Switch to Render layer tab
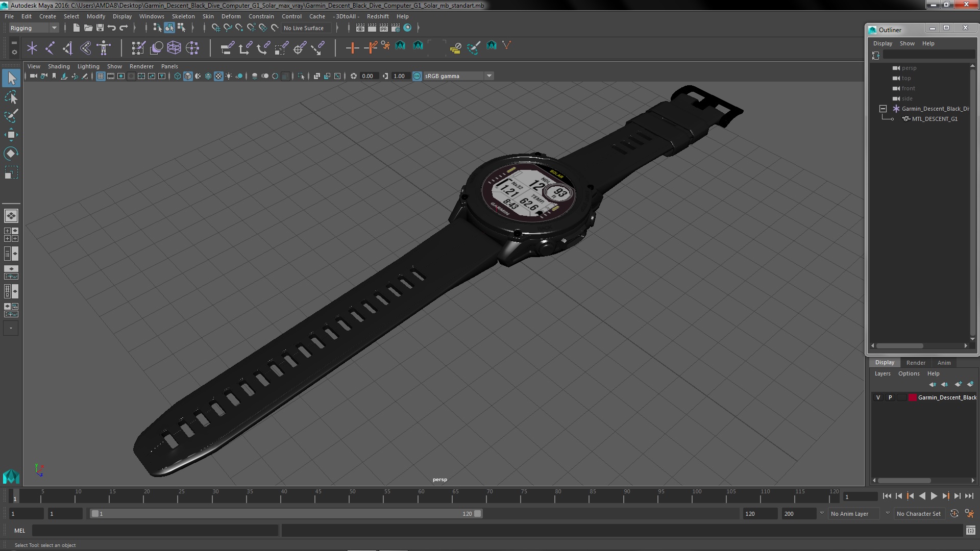The image size is (980, 551). 916,363
